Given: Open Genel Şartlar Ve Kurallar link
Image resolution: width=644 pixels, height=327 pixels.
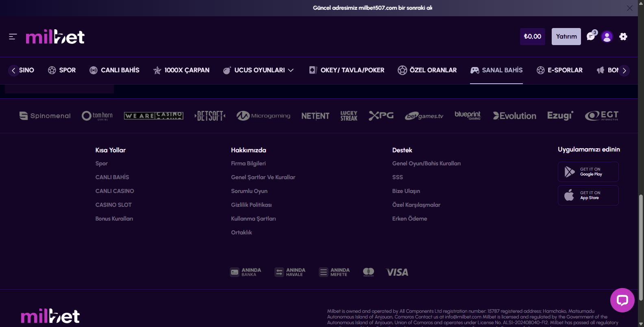Looking at the screenshot, I should coord(263,178).
